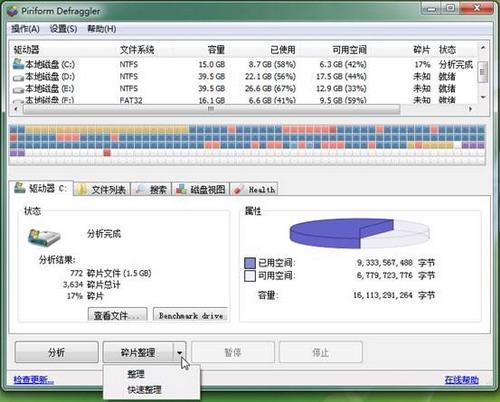Image resolution: width=500 pixels, height=402 pixels.
Task: Open the 检查更新 link
Action: 34,380
